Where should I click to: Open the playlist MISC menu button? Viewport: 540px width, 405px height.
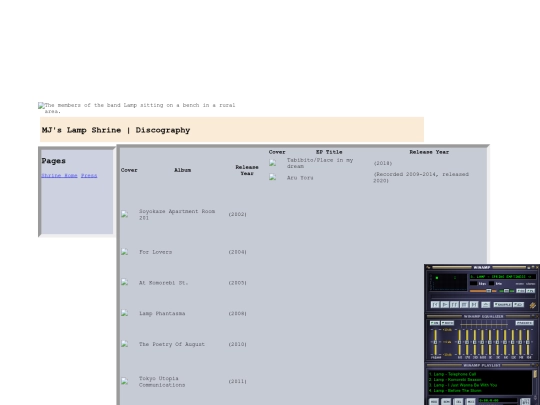tap(470, 402)
